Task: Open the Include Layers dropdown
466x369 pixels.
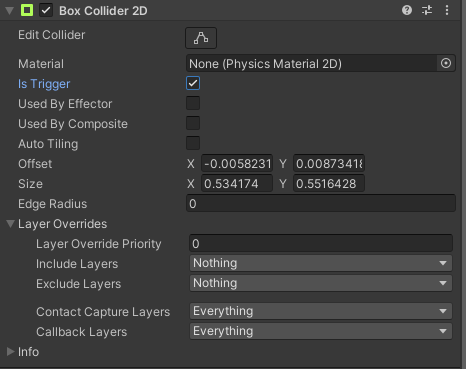Action: (x=321, y=263)
